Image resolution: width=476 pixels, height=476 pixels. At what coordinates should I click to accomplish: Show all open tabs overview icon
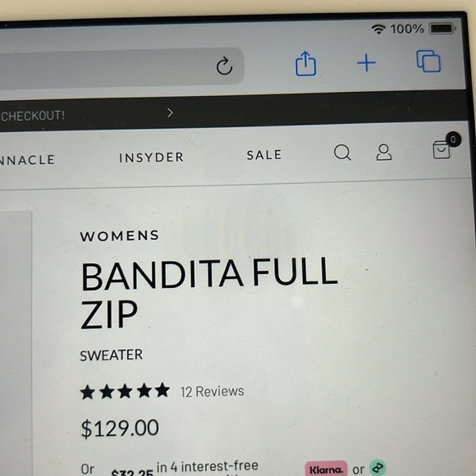428,61
